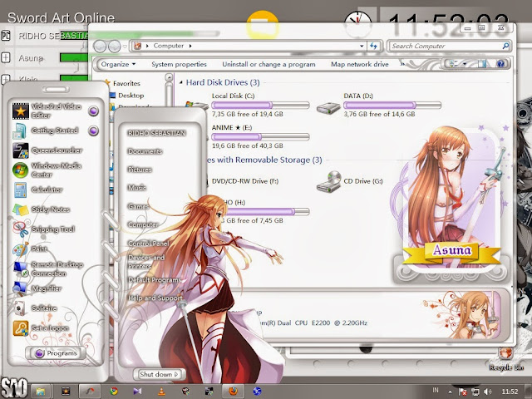Open Computer from Start menu
This screenshot has width=532, height=399.
(x=143, y=224)
